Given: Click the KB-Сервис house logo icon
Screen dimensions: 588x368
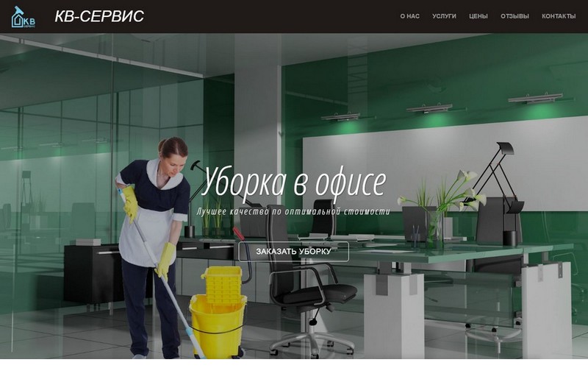Looking at the screenshot, I should [x=23, y=17].
